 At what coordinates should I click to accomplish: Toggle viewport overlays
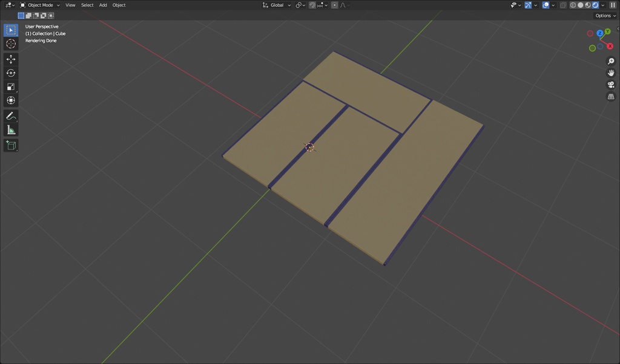[x=546, y=5]
